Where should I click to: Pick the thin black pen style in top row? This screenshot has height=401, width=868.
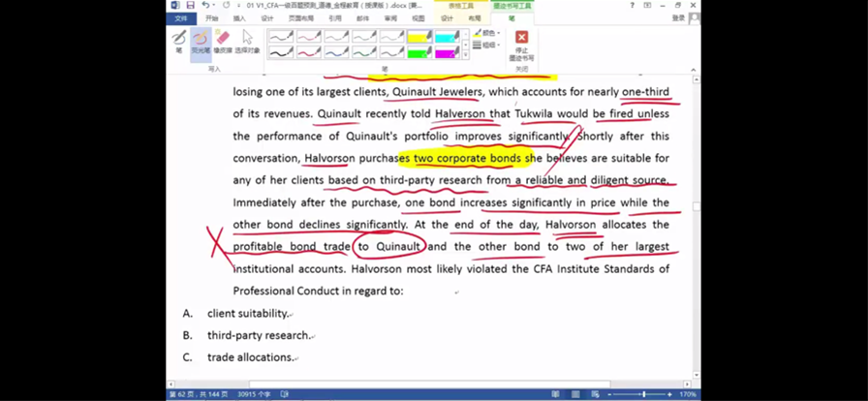coord(281,37)
